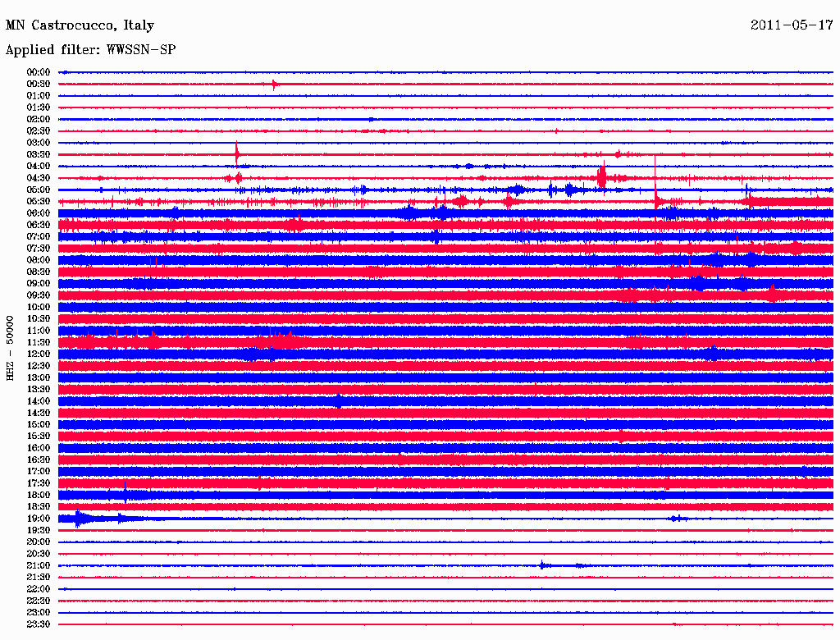Select the 20:30 time label
840x640 pixels.
point(39,554)
